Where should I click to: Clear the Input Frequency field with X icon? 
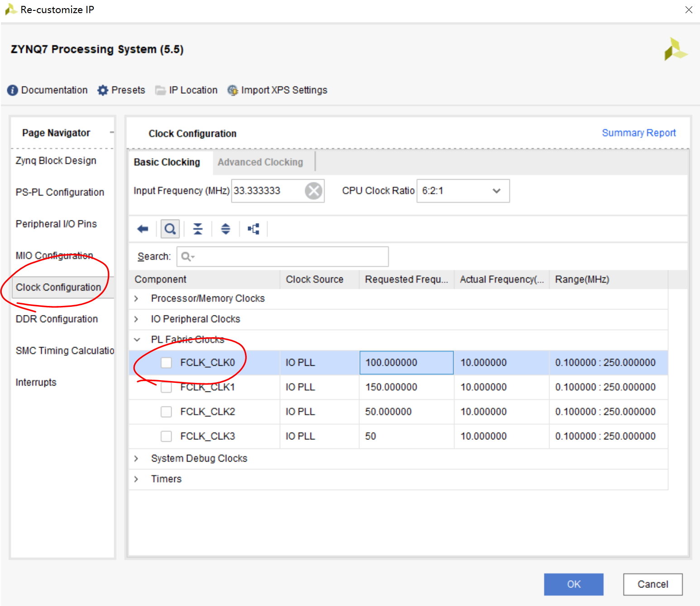point(313,191)
